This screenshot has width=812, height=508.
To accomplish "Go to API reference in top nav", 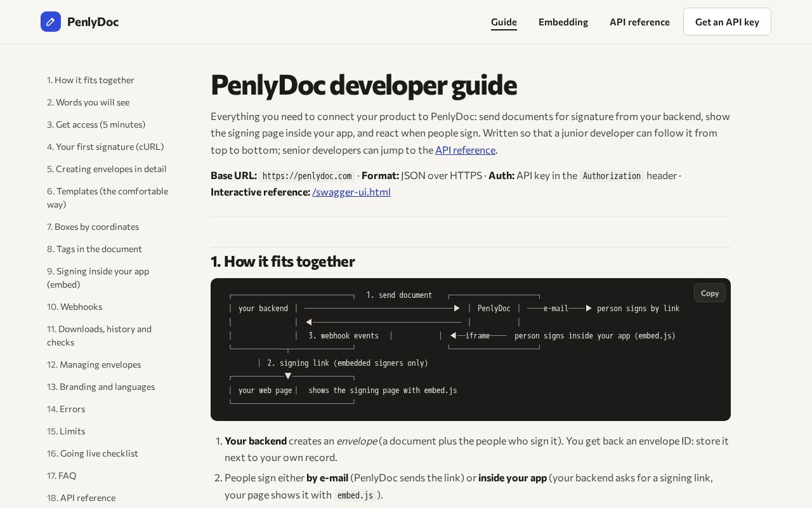I will (x=639, y=22).
